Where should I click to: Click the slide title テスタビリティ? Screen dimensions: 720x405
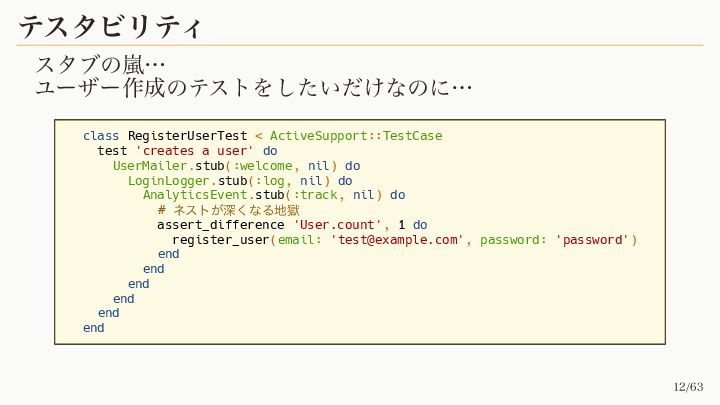click(110, 25)
